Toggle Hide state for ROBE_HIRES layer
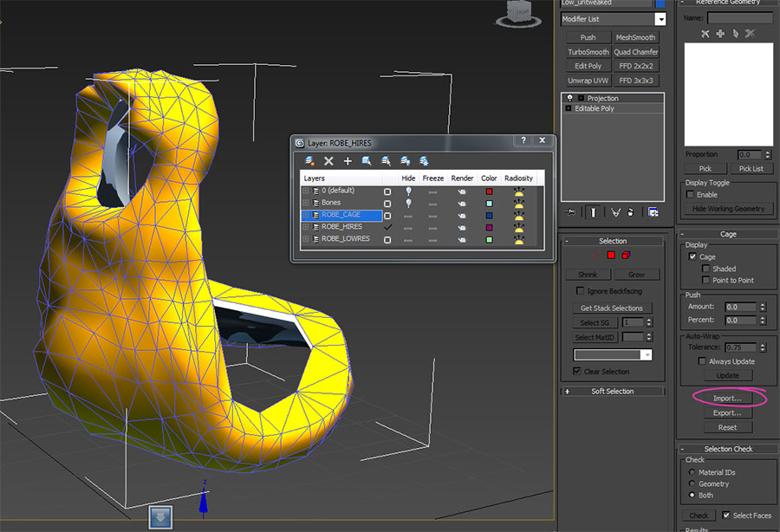The image size is (780, 532). [x=408, y=228]
